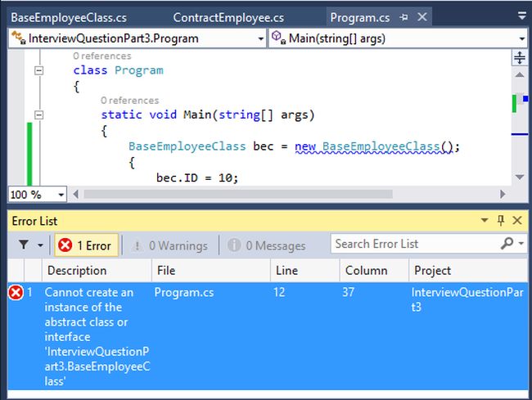532x400 pixels.
Task: Sort by the File column header
Action: 211,271
